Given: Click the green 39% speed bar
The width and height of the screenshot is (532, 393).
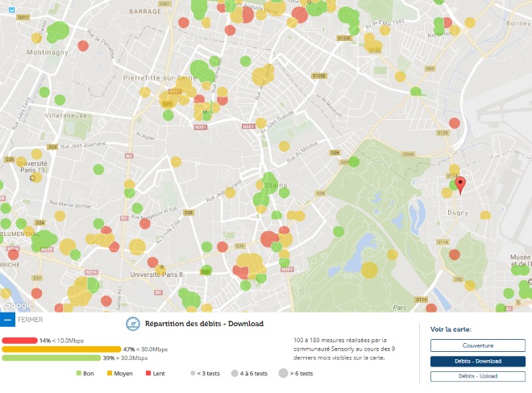Looking at the screenshot, I should pos(55,358).
